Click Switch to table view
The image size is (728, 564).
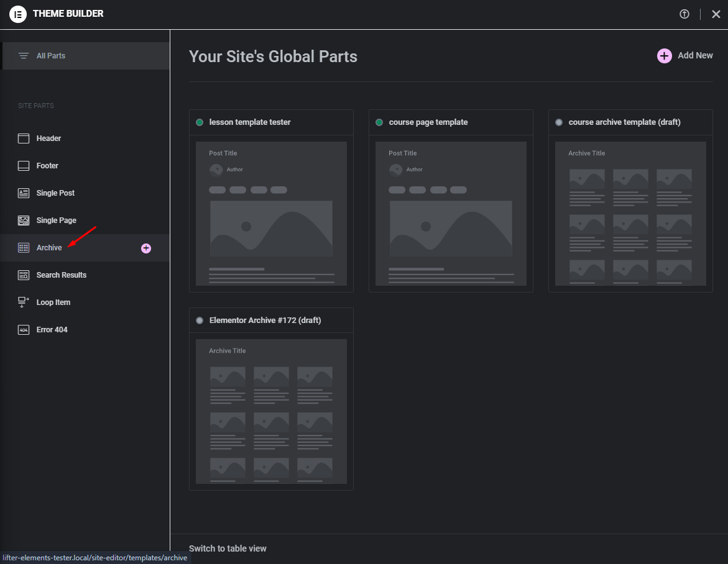pyautogui.click(x=227, y=548)
